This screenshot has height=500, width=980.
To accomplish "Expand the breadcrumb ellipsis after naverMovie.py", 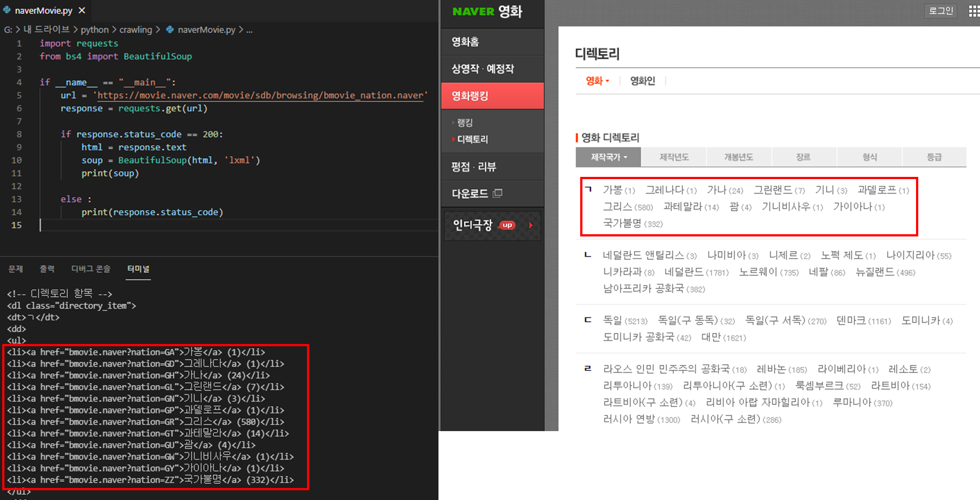I will click(x=249, y=30).
